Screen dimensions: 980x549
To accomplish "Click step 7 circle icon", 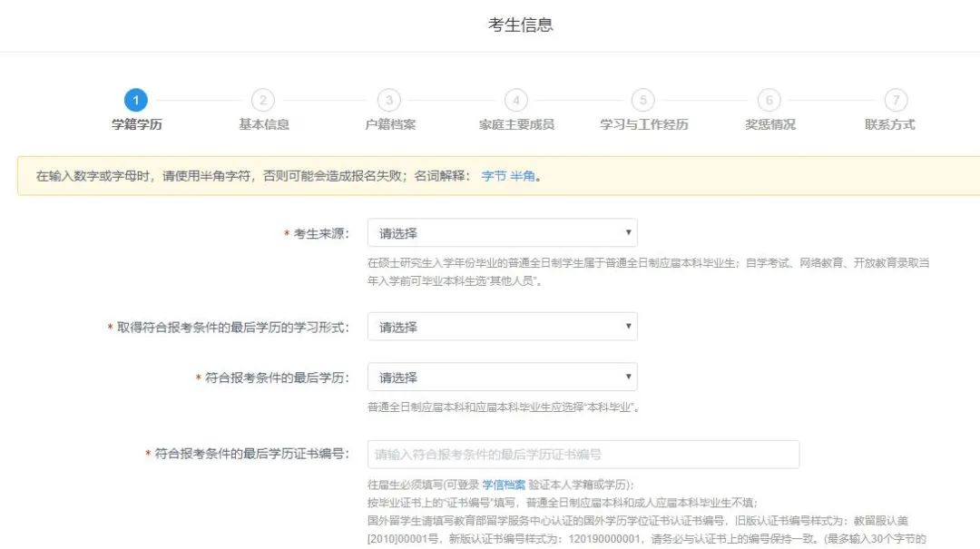I will [896, 100].
